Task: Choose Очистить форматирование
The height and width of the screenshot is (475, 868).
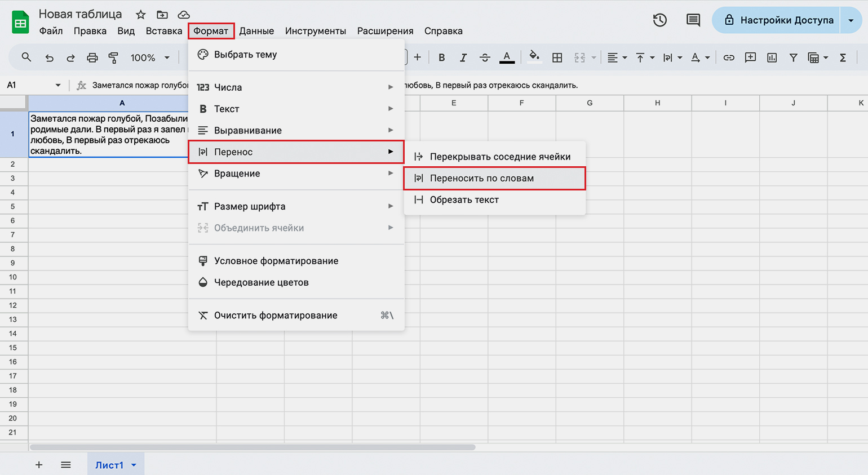Action: point(296,316)
